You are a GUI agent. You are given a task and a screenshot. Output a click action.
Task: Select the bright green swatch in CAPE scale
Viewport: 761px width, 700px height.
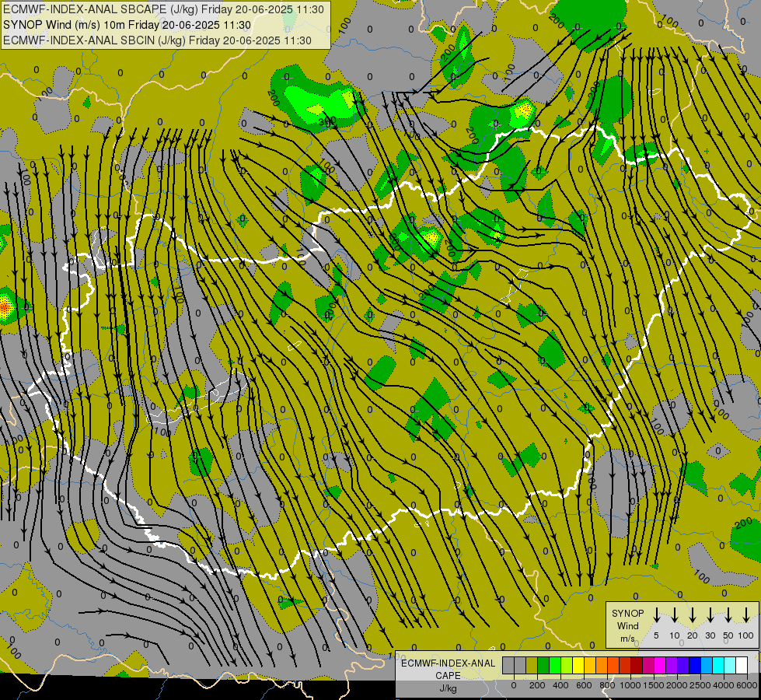pyautogui.click(x=555, y=666)
